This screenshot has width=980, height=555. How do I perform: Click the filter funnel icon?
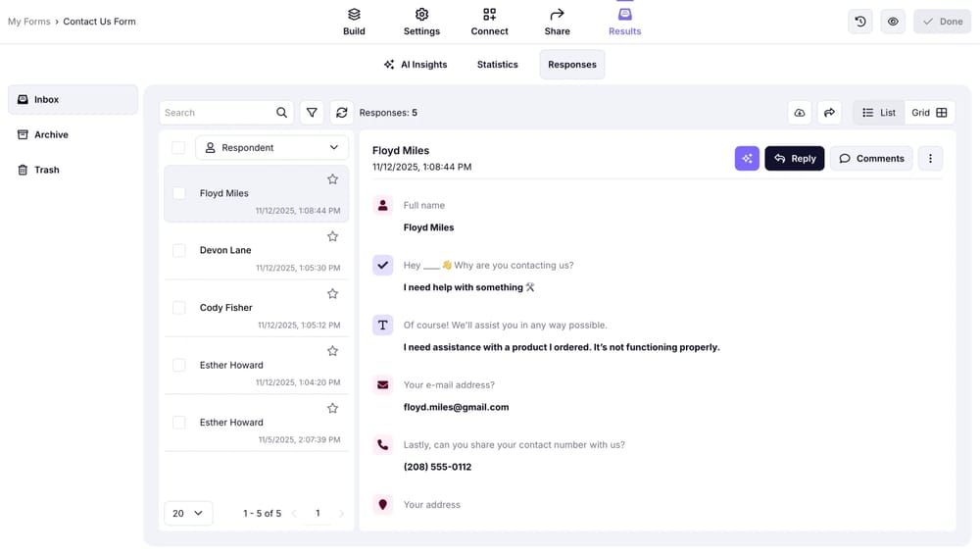(x=312, y=113)
